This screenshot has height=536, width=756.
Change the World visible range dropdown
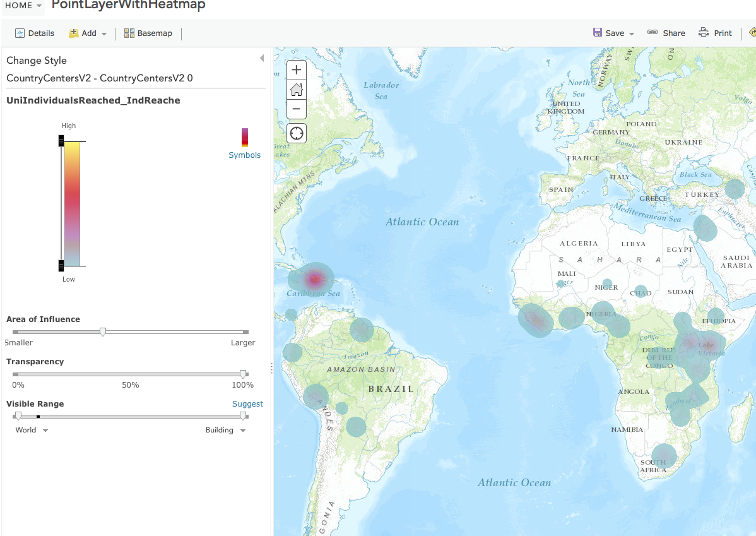pyautogui.click(x=30, y=429)
